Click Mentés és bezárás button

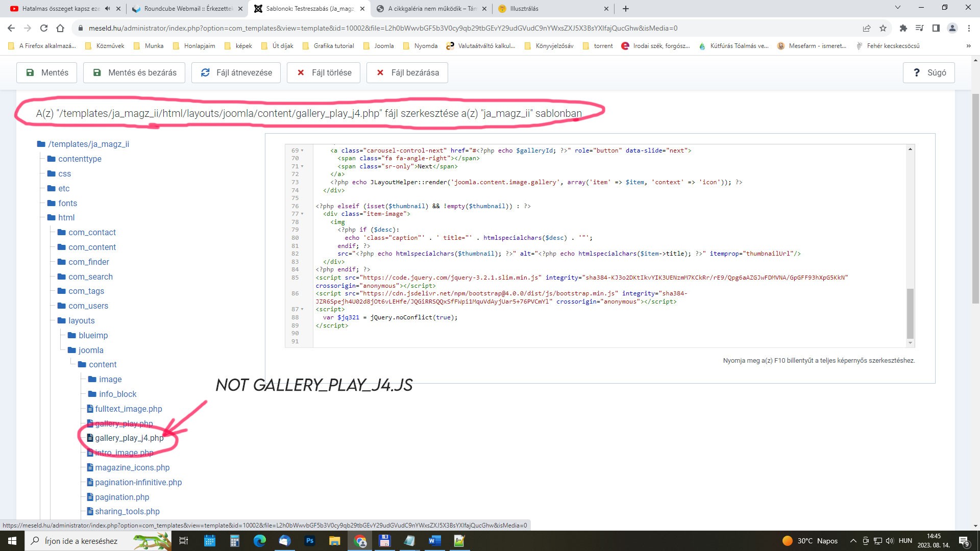click(134, 72)
